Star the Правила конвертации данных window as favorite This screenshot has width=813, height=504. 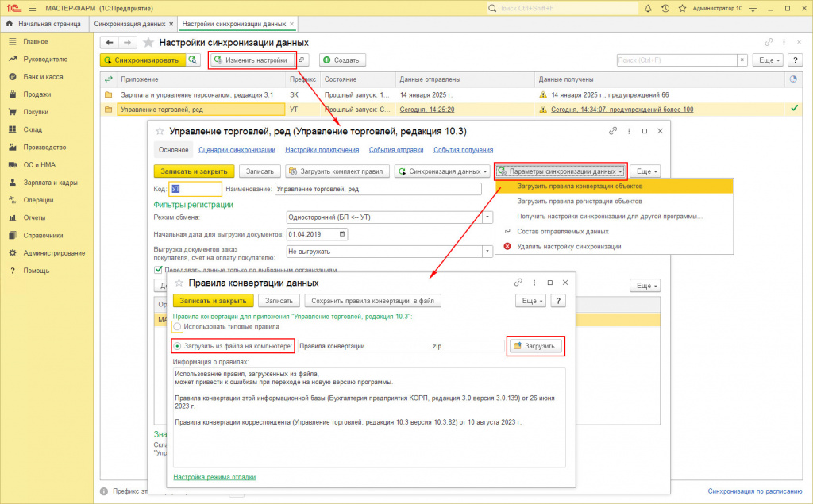click(x=179, y=282)
